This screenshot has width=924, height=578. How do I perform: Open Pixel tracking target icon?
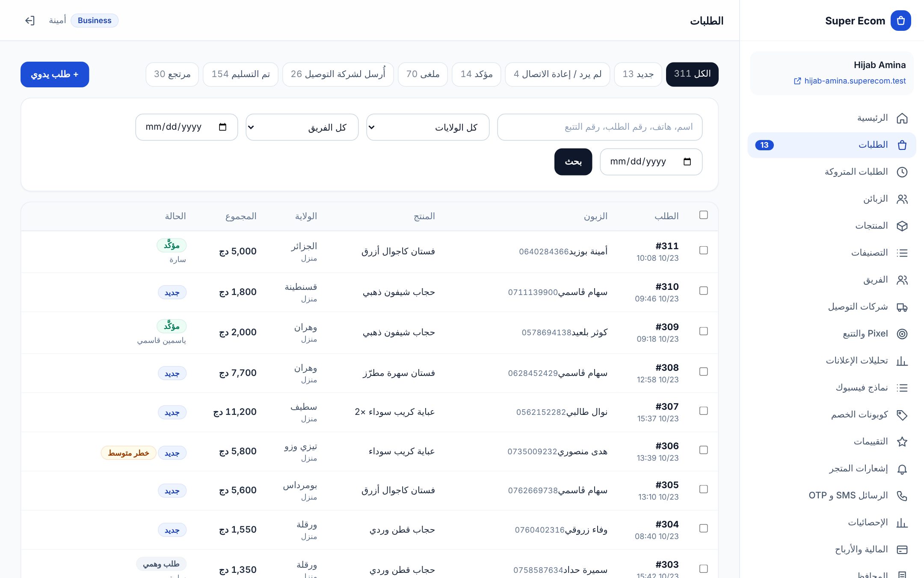[x=902, y=334]
